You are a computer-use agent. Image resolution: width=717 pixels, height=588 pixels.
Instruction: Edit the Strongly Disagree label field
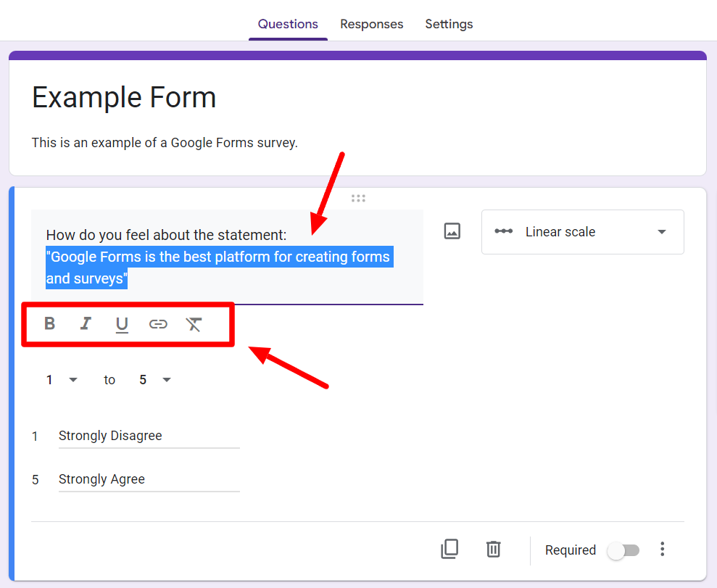click(x=149, y=436)
